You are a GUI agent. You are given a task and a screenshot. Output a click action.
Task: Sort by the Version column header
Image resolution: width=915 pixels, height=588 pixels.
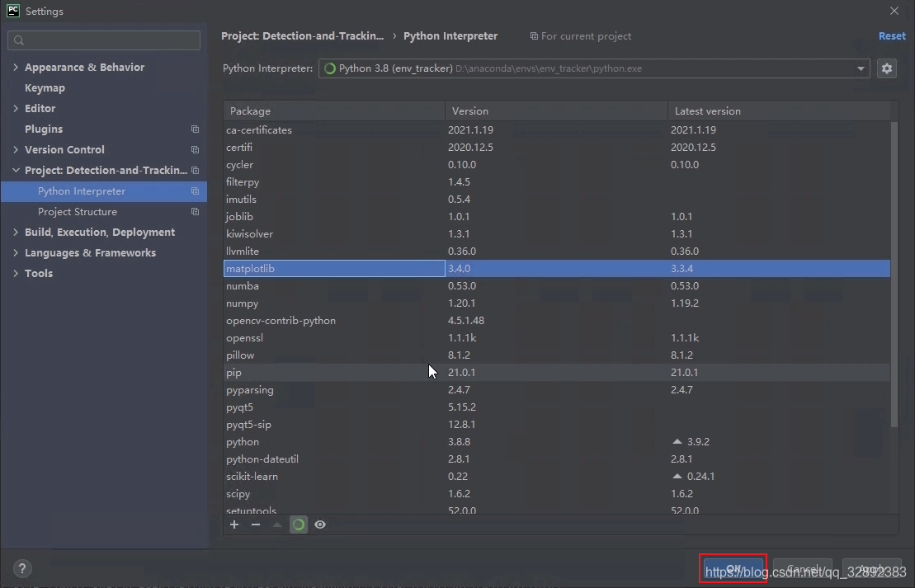[x=556, y=111]
